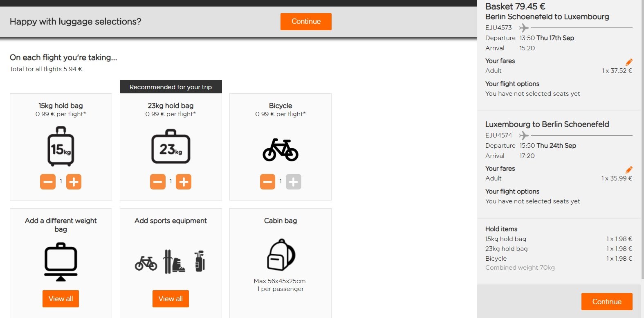Click the '1 x 37.52 €' adult fare

click(x=617, y=71)
